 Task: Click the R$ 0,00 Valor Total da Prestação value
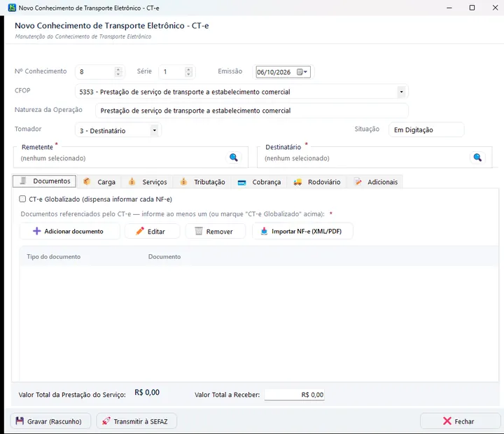(147, 393)
